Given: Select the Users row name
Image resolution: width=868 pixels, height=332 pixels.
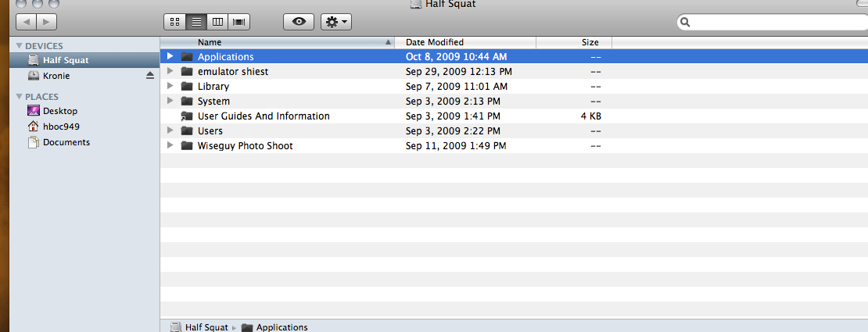Looking at the screenshot, I should [x=210, y=131].
